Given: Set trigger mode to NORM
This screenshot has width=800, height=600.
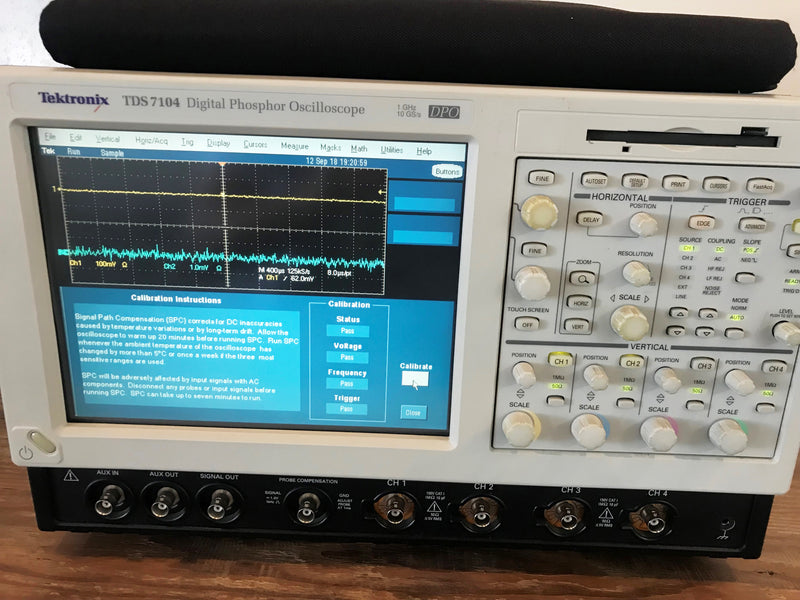Looking at the screenshot, I should point(740,306).
